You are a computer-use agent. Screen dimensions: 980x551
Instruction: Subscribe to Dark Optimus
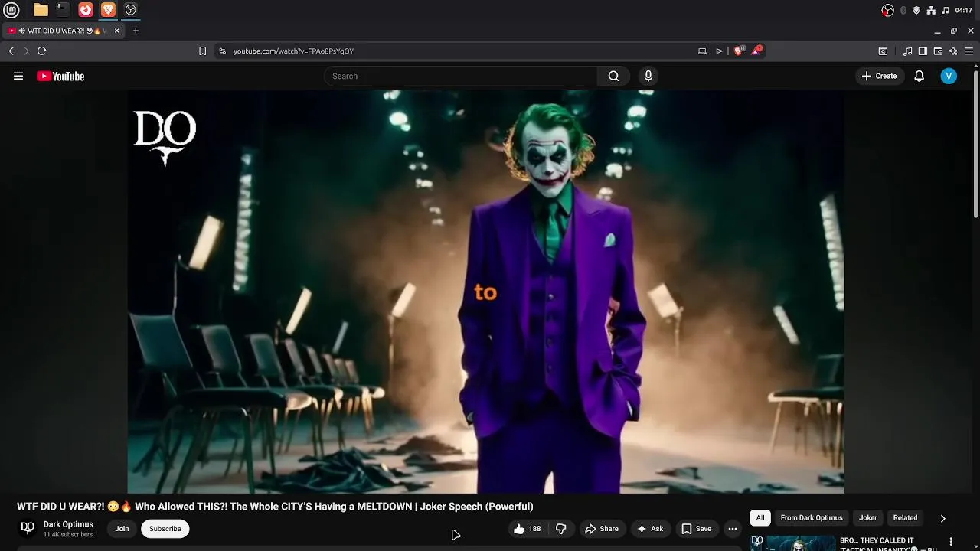(165, 529)
